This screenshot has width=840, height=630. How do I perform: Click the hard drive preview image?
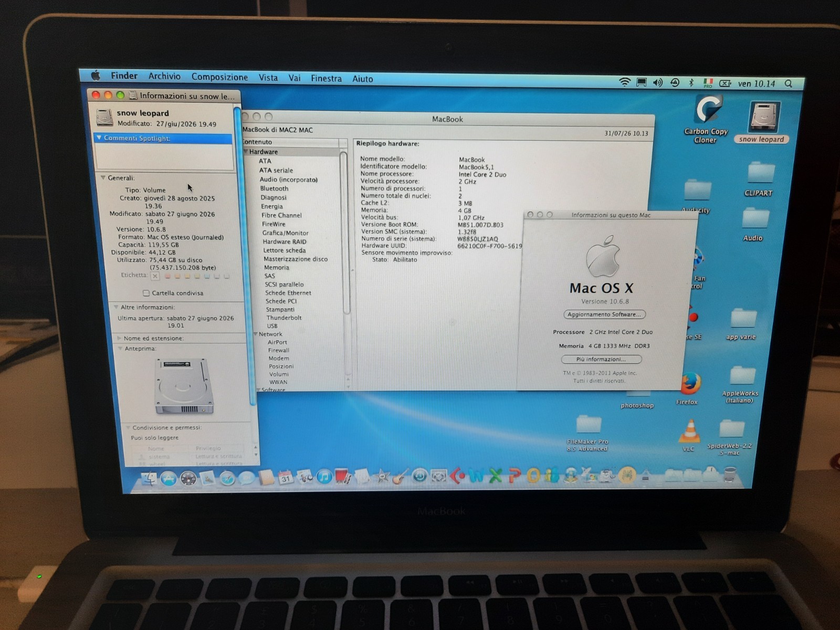[184, 386]
